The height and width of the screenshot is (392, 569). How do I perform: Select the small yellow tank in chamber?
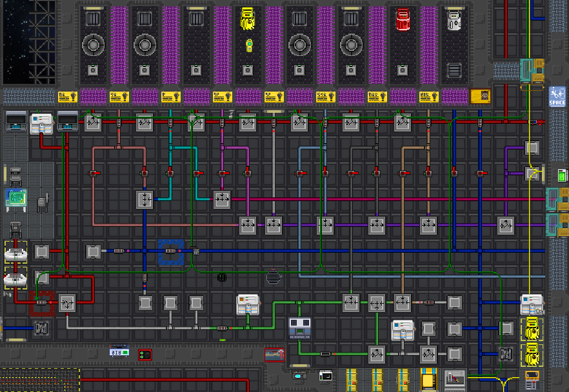pyautogui.click(x=249, y=46)
